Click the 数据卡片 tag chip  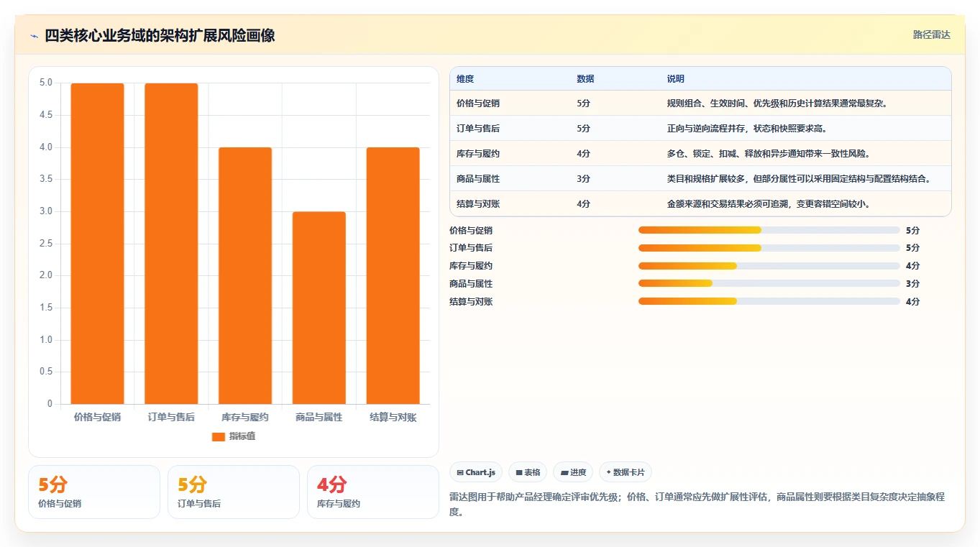coord(626,472)
